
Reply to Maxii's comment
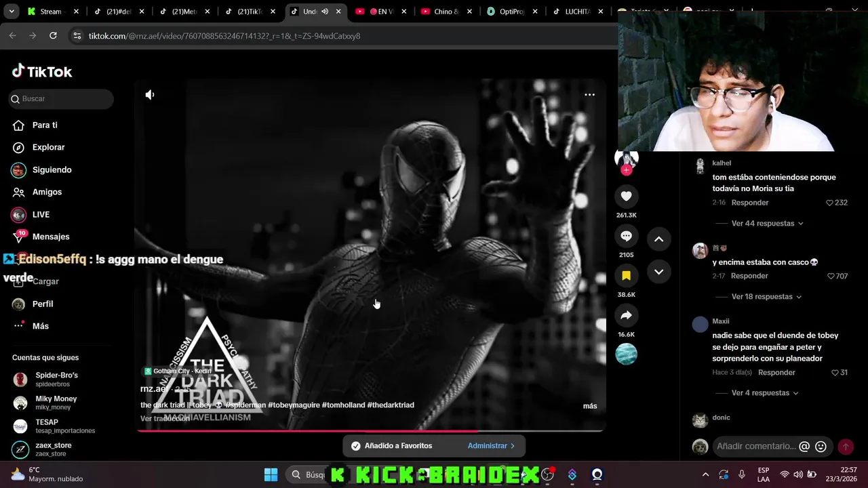pyautogui.click(x=776, y=372)
